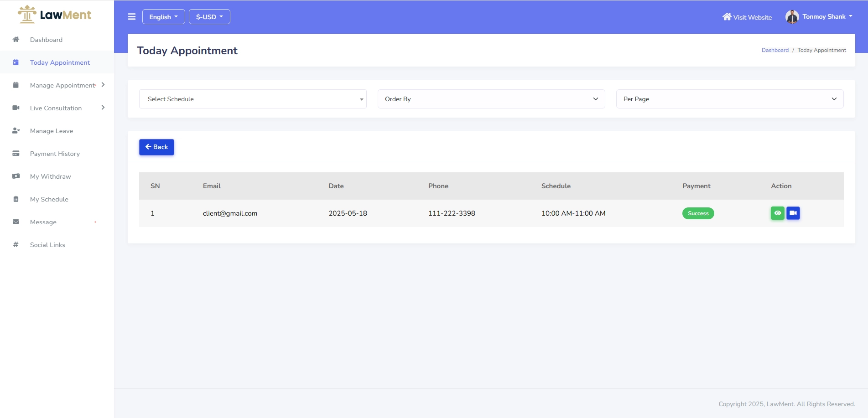Open the Order By dropdown

(x=491, y=99)
